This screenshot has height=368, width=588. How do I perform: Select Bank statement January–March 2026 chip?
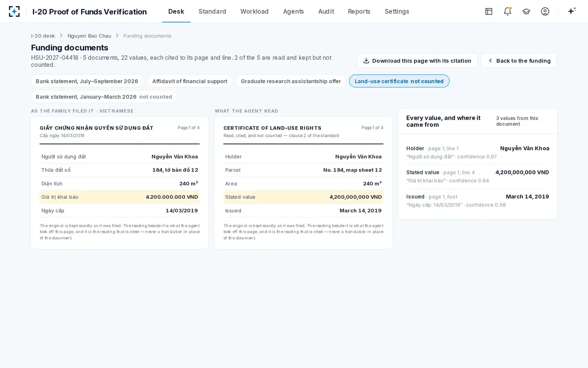[104, 96]
